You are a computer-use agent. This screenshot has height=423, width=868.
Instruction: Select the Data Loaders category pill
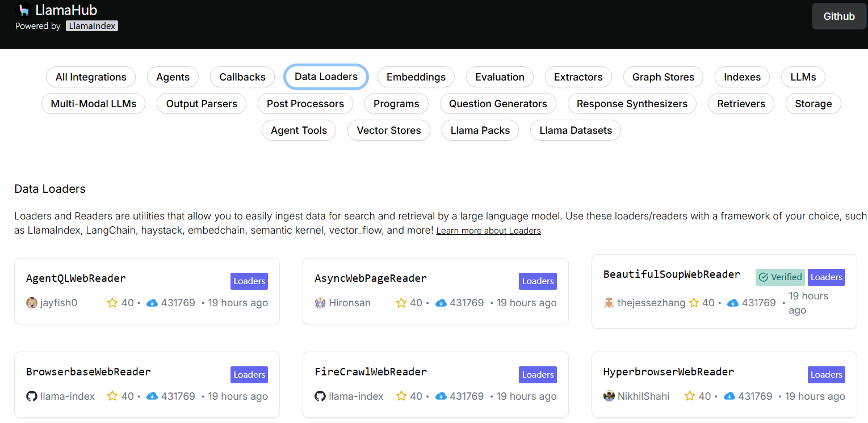click(x=326, y=77)
